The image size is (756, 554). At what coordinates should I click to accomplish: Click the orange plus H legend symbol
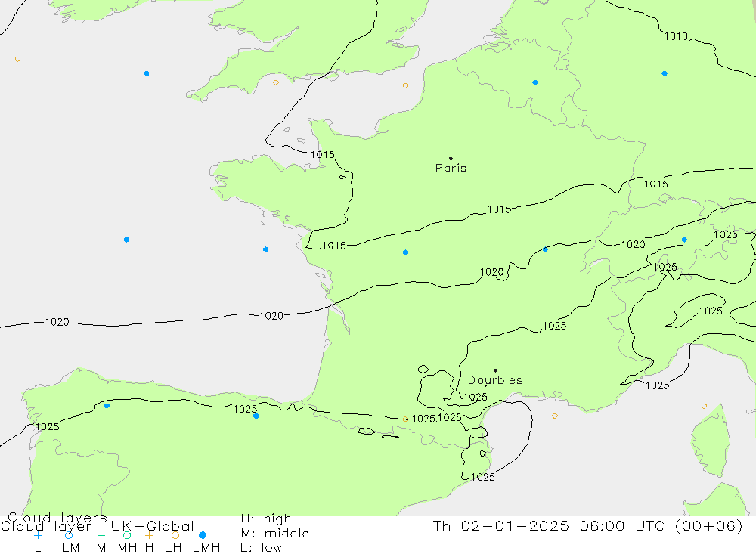click(x=149, y=535)
